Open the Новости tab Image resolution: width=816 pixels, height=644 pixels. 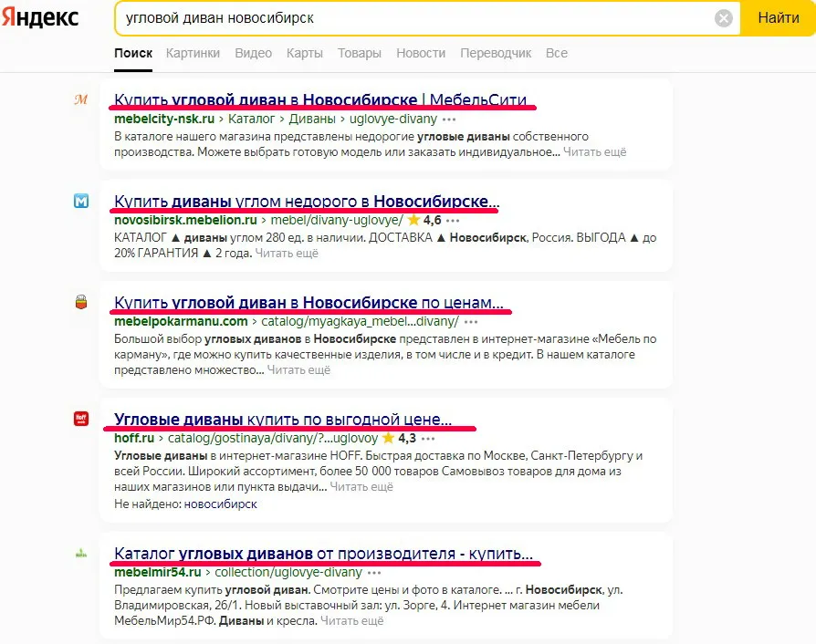click(x=421, y=53)
